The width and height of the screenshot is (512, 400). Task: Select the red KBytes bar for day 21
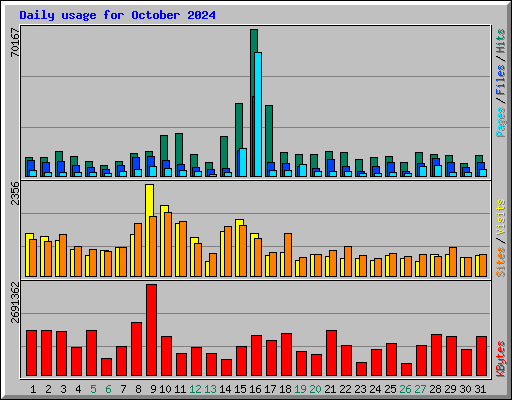pos(331,353)
